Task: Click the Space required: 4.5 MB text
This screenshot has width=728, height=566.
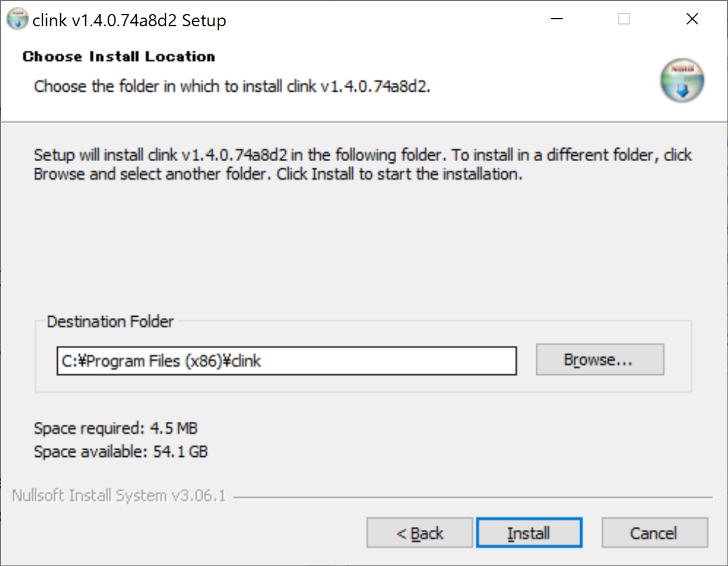Action: pos(115,428)
